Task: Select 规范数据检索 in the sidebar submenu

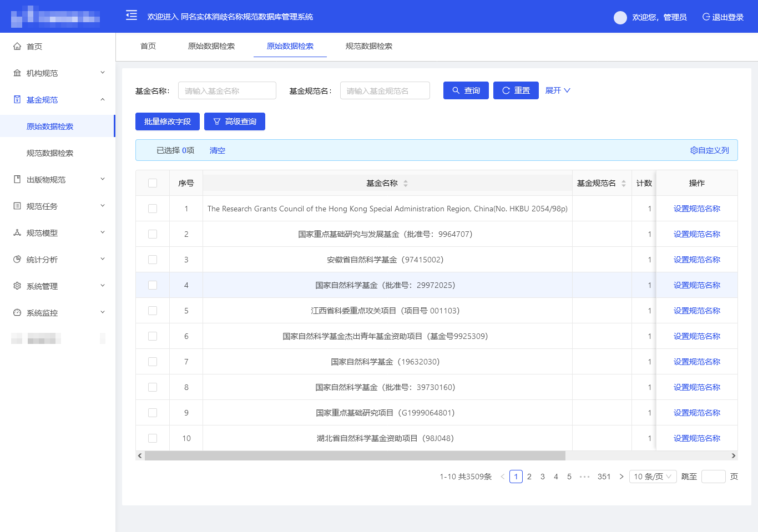Action: pos(50,153)
